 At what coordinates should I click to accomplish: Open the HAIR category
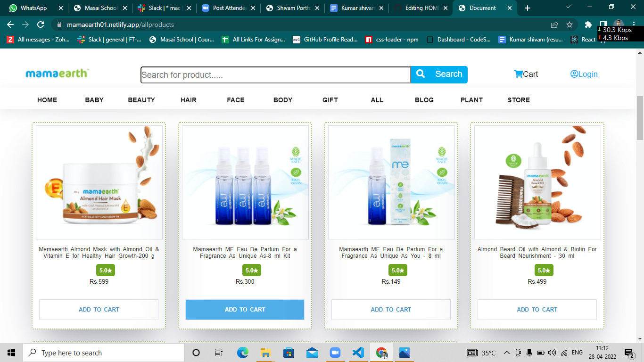[x=189, y=100]
